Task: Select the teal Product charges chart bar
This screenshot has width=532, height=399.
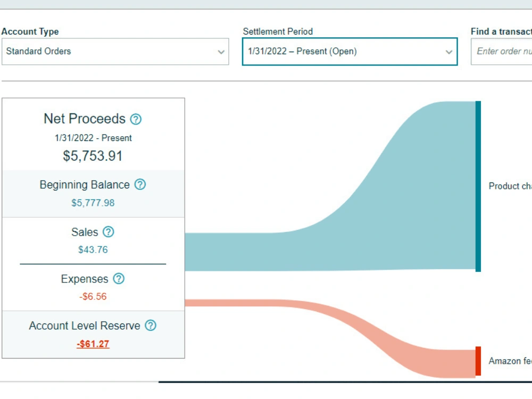Action: (478, 186)
